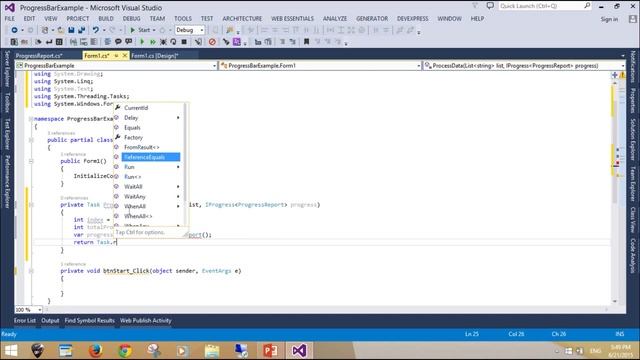Open the Properties side tab

point(633,100)
